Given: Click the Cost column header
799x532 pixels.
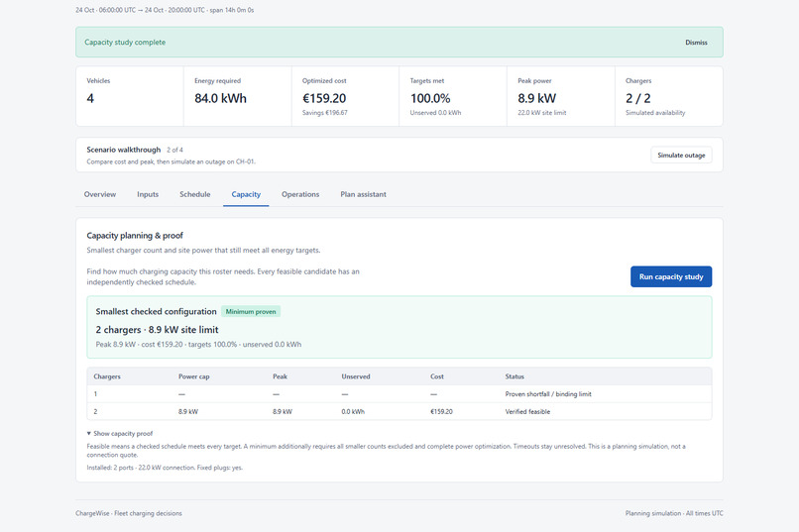Looking at the screenshot, I should (437, 376).
